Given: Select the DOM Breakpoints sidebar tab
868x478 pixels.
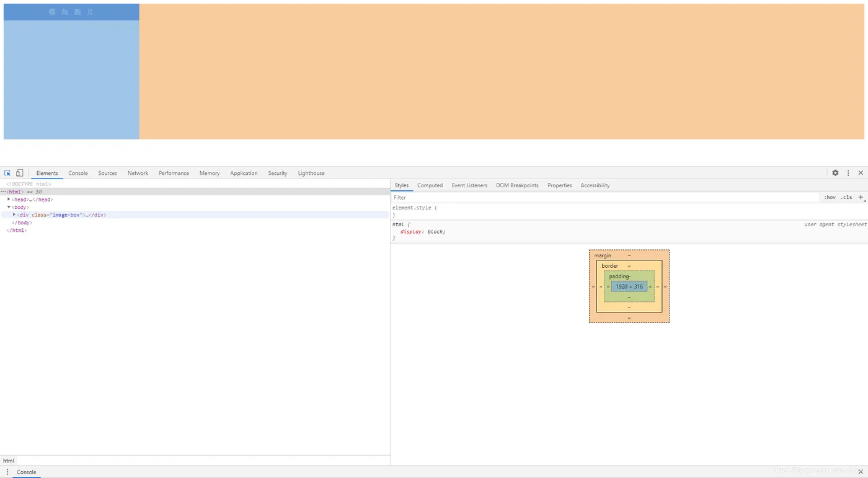Looking at the screenshot, I should pos(517,185).
